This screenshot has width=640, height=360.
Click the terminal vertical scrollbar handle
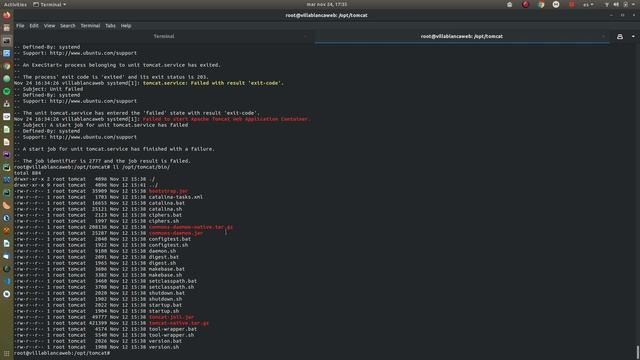click(x=638, y=352)
